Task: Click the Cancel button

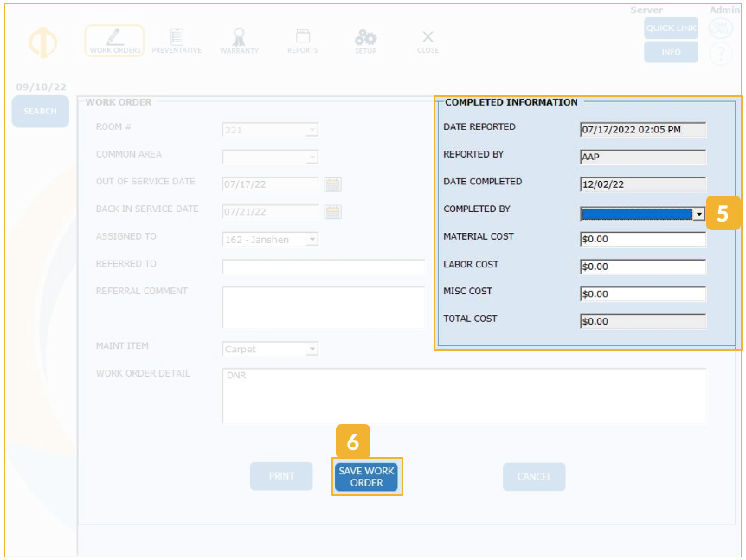Action: coord(534,477)
